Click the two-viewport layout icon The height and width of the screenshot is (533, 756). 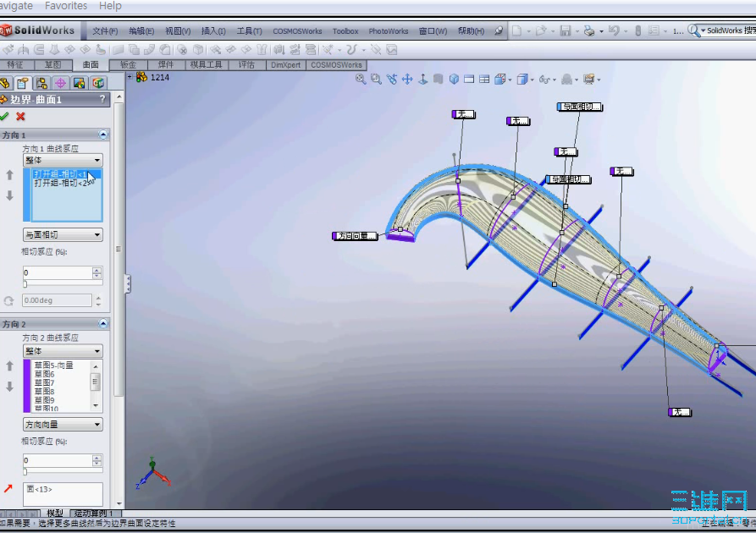[469, 79]
